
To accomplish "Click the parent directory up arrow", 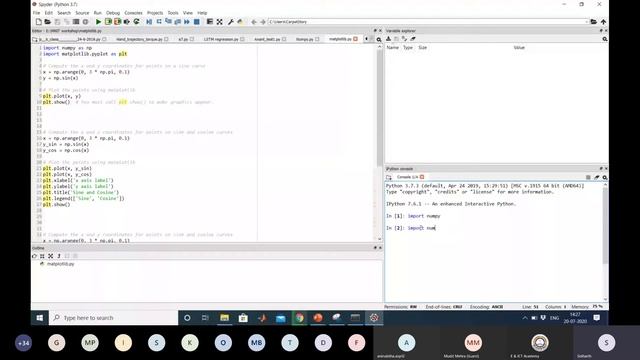I will coord(603,22).
